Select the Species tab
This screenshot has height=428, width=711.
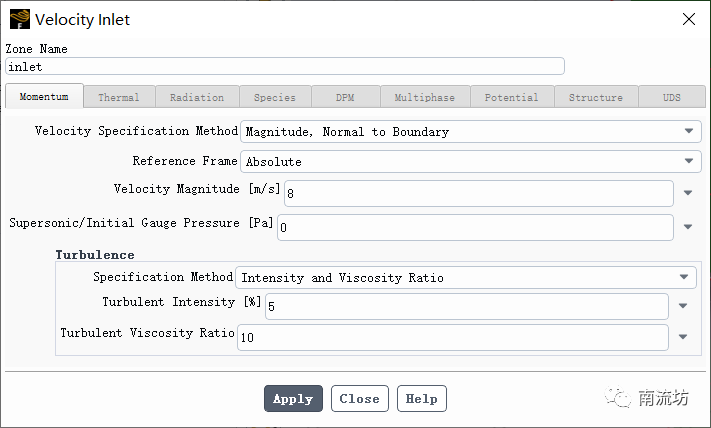[x=275, y=97]
